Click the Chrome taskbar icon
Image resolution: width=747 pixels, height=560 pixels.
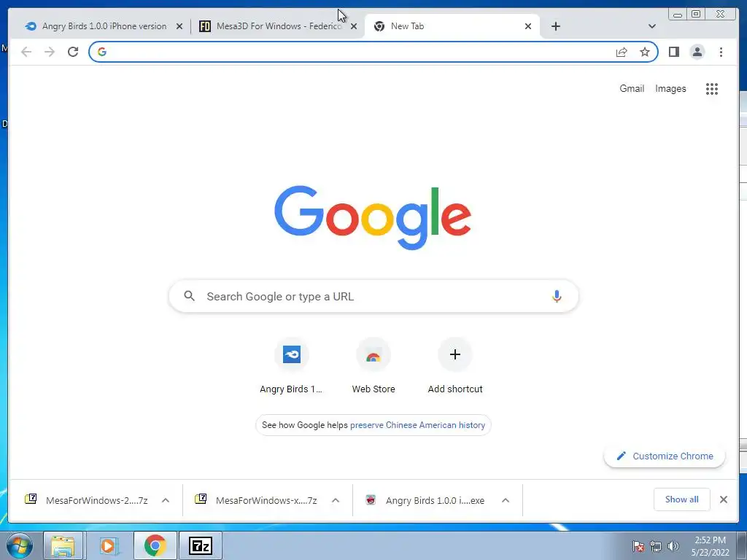click(x=155, y=545)
